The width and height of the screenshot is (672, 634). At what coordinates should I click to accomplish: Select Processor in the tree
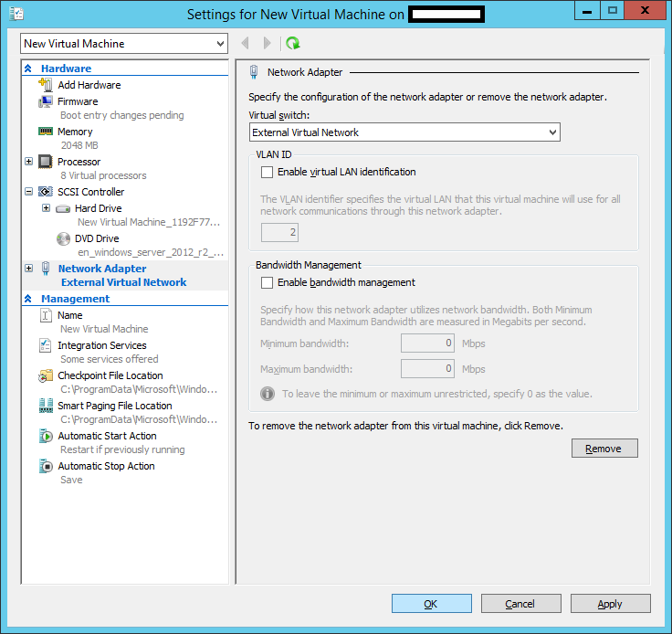pos(79,162)
